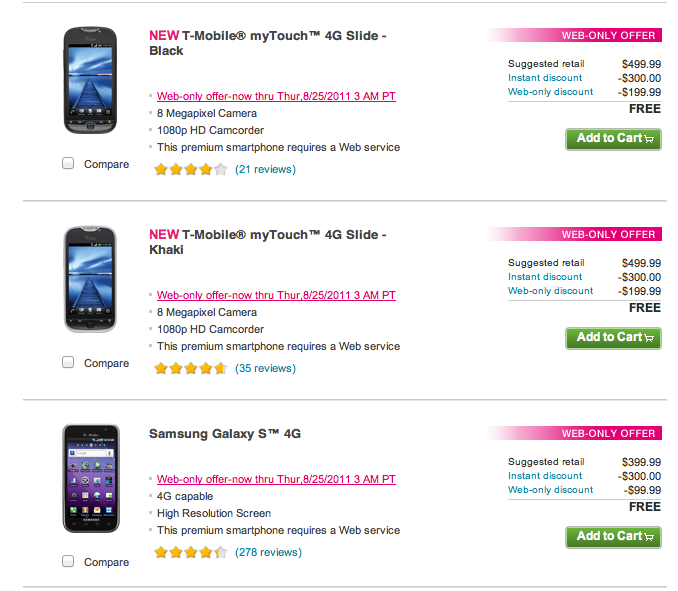
Task: Open the myTouch 4G Slide Khaki product title
Action: pyautogui.click(x=267, y=242)
